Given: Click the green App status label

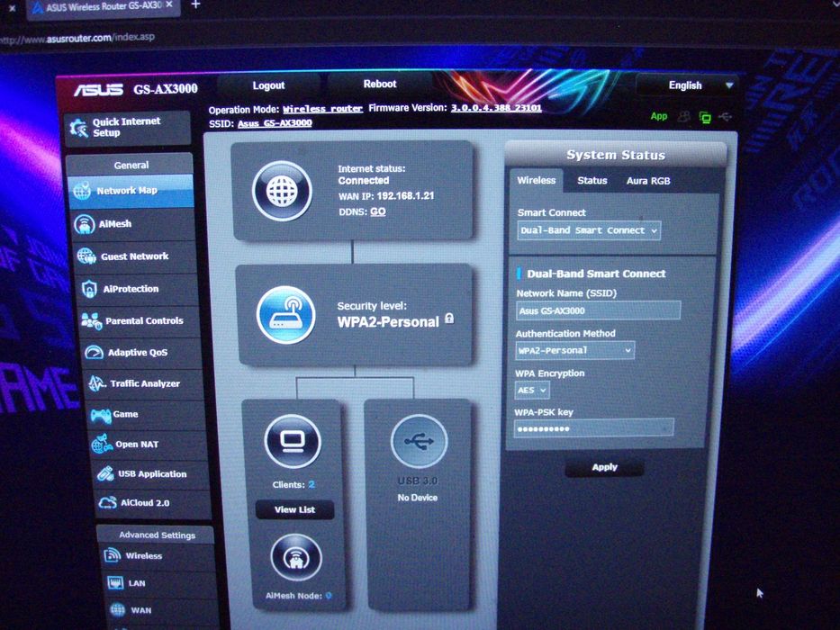Looking at the screenshot, I should click(x=659, y=116).
